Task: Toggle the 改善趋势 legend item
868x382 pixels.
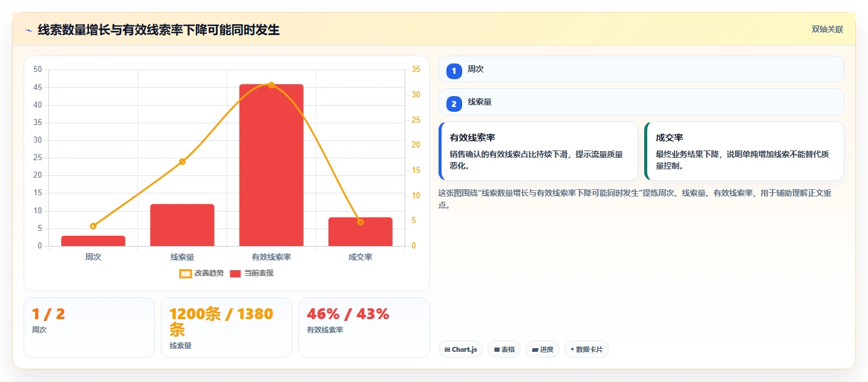Action: [201, 273]
